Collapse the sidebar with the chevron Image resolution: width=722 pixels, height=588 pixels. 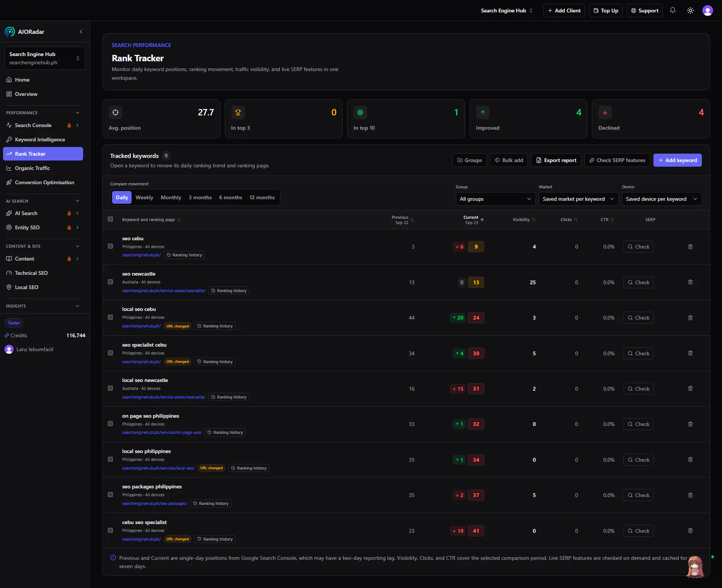[x=81, y=32]
